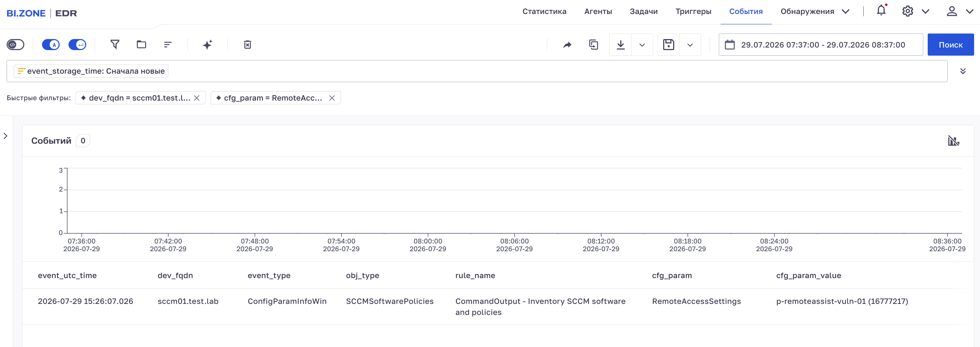Expand the settings chevron arrow
Viewport: 980px width, 347px height.
pyautogui.click(x=925, y=11)
